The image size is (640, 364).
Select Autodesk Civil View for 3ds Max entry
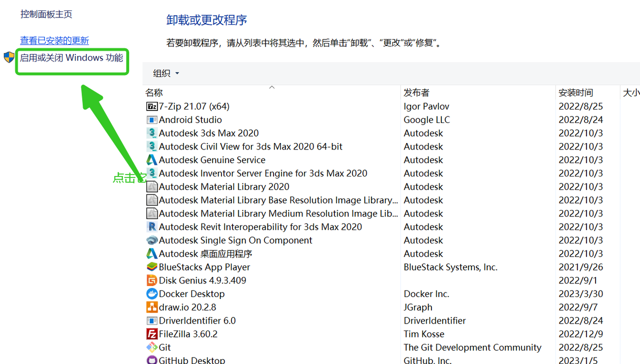(251, 146)
